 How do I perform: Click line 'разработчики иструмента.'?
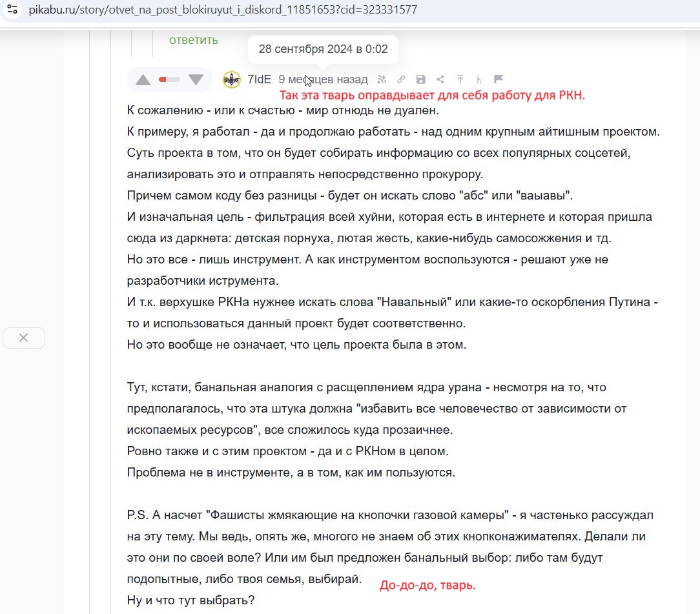[x=203, y=281]
